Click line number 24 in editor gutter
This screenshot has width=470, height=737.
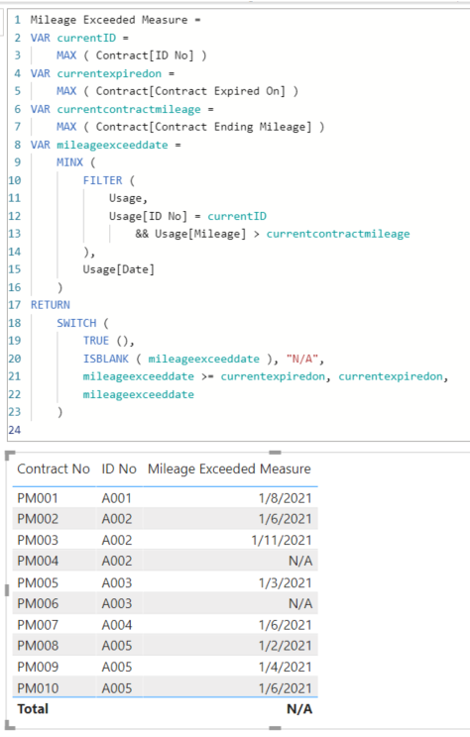[x=15, y=430]
